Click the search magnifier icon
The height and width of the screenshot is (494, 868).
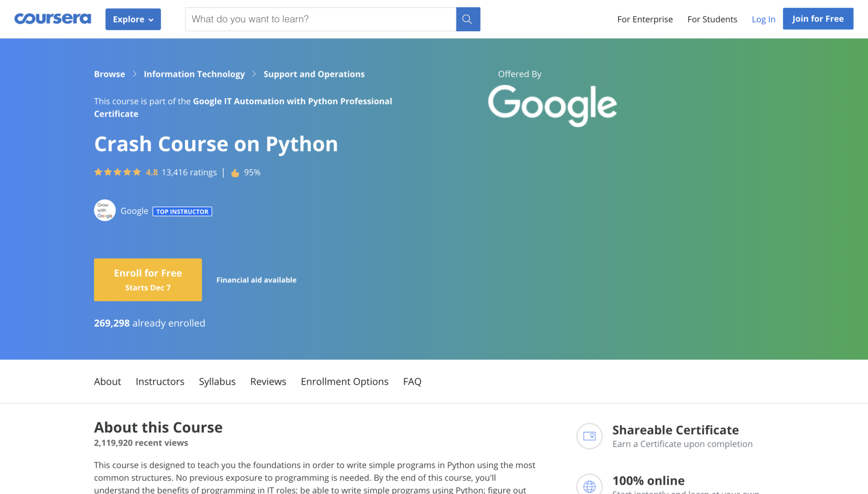click(x=468, y=19)
